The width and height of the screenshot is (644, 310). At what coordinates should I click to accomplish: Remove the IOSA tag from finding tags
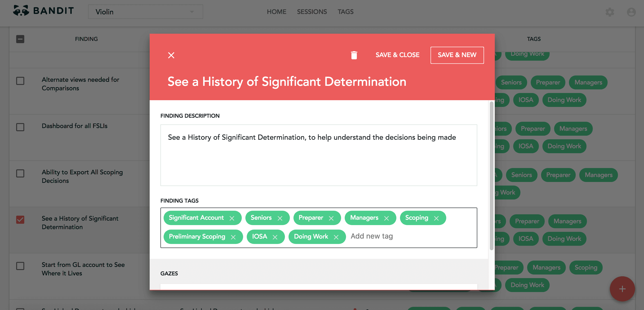click(275, 237)
